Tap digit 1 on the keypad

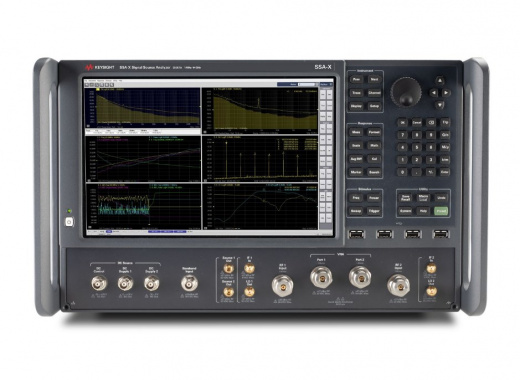(x=402, y=160)
